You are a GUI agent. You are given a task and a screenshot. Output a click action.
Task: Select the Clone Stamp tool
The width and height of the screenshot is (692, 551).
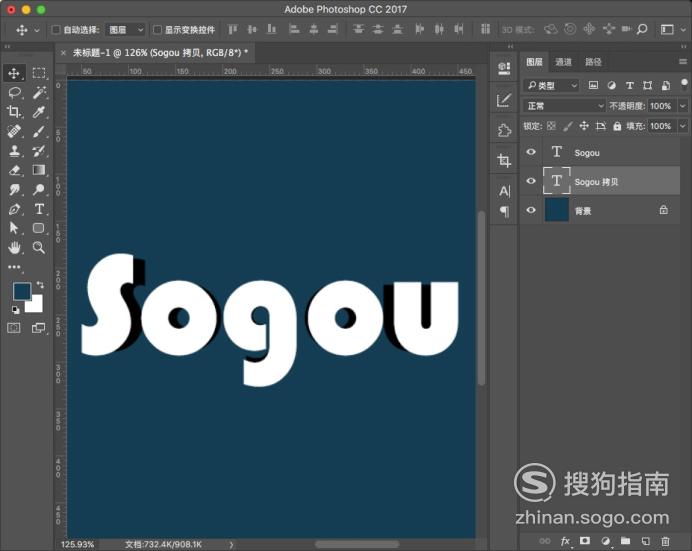(x=14, y=151)
